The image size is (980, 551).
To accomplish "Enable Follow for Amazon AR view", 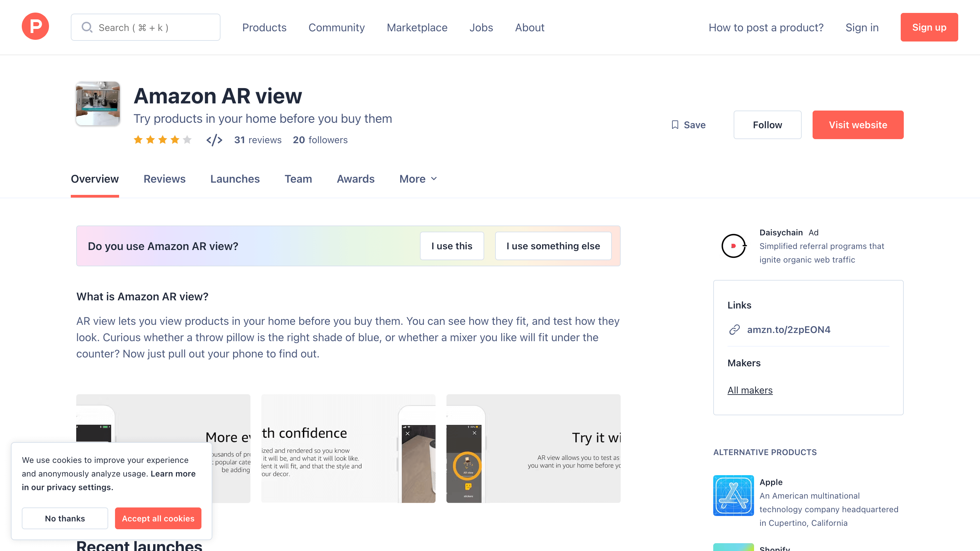I will tap(767, 125).
